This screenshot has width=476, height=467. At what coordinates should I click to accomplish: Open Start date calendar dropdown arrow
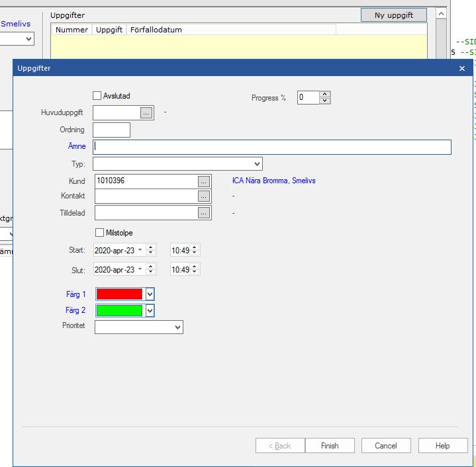140,250
